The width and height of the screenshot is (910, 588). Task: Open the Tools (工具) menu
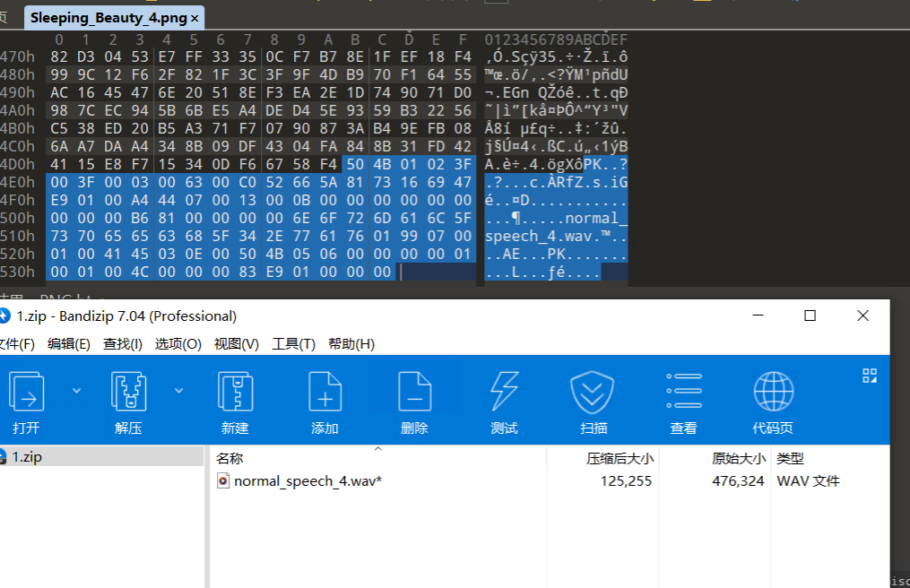pyautogui.click(x=294, y=344)
